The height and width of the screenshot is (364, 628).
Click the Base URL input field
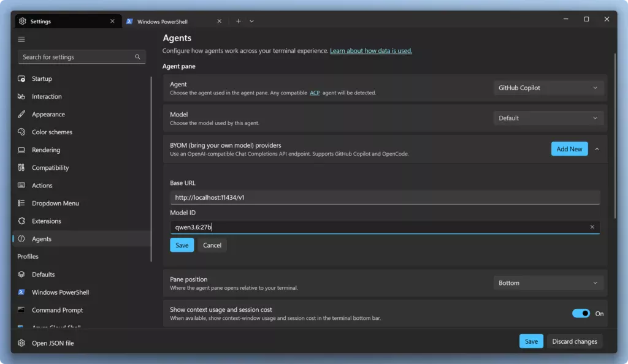pyautogui.click(x=385, y=197)
